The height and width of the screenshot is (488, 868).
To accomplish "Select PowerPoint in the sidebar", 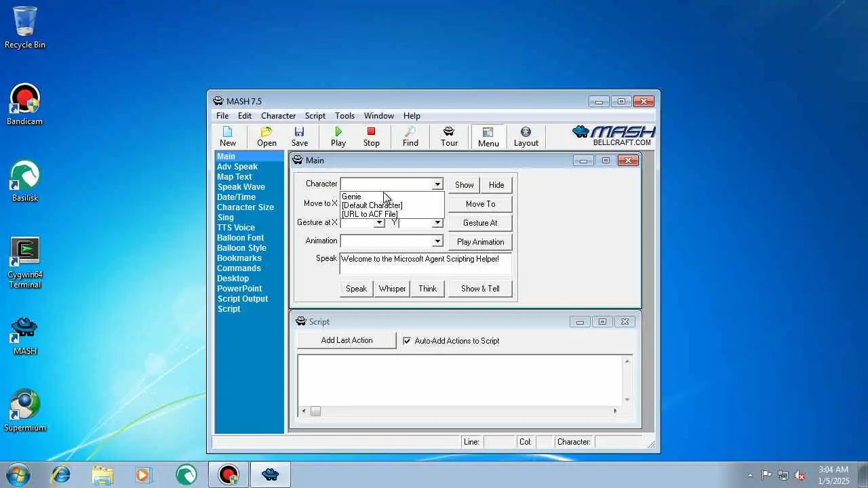I will (239, 289).
